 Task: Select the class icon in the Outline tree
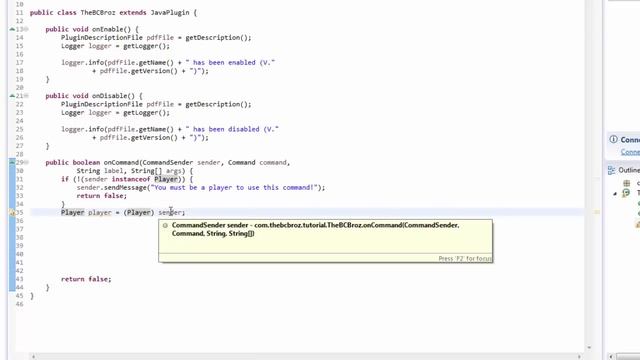click(x=626, y=193)
